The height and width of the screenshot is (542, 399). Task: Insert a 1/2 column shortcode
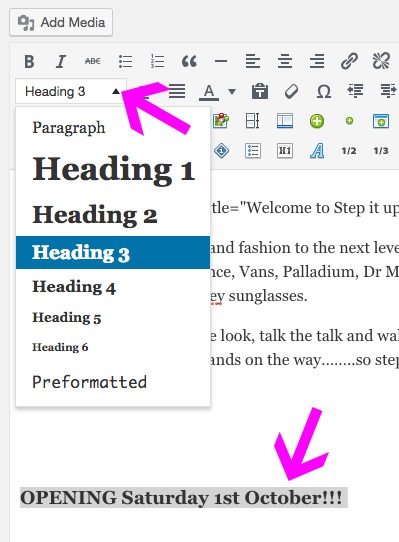coord(349,151)
